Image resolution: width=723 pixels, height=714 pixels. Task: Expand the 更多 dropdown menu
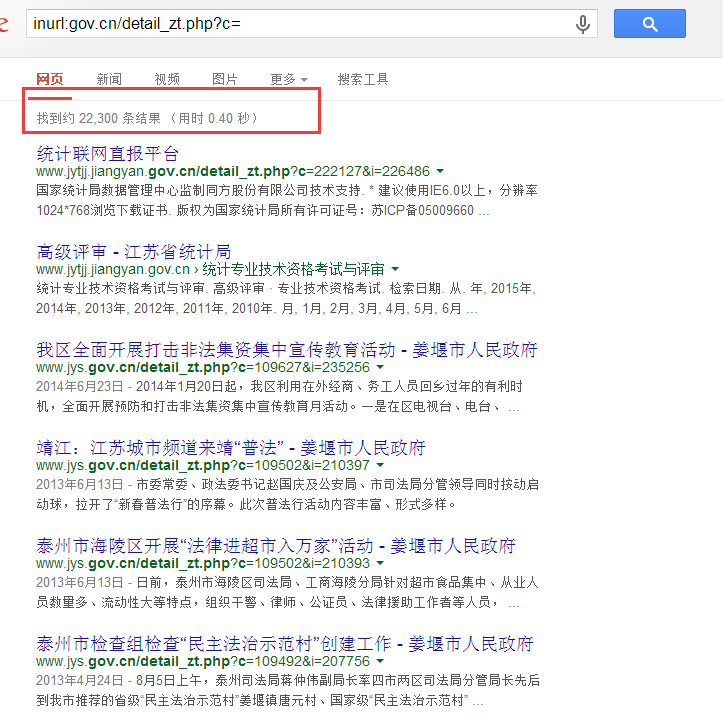pos(289,79)
